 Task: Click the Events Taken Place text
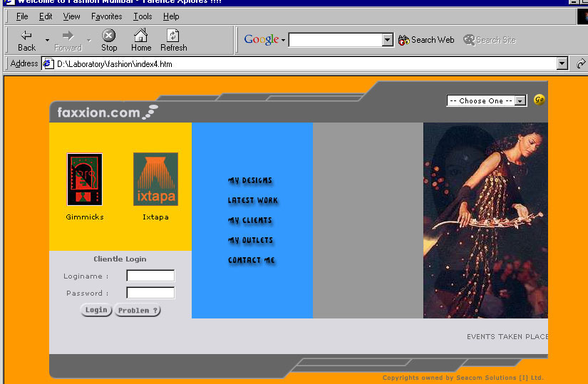(507, 336)
